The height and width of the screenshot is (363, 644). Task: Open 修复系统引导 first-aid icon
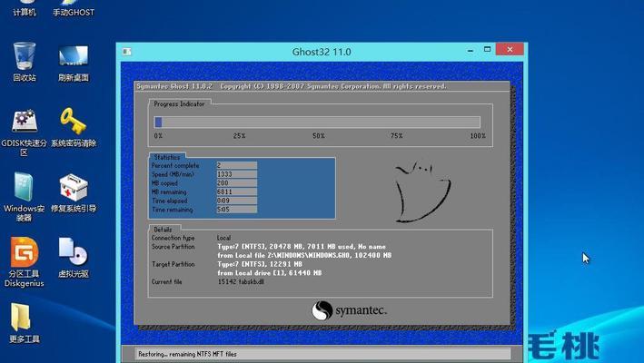coord(73,192)
